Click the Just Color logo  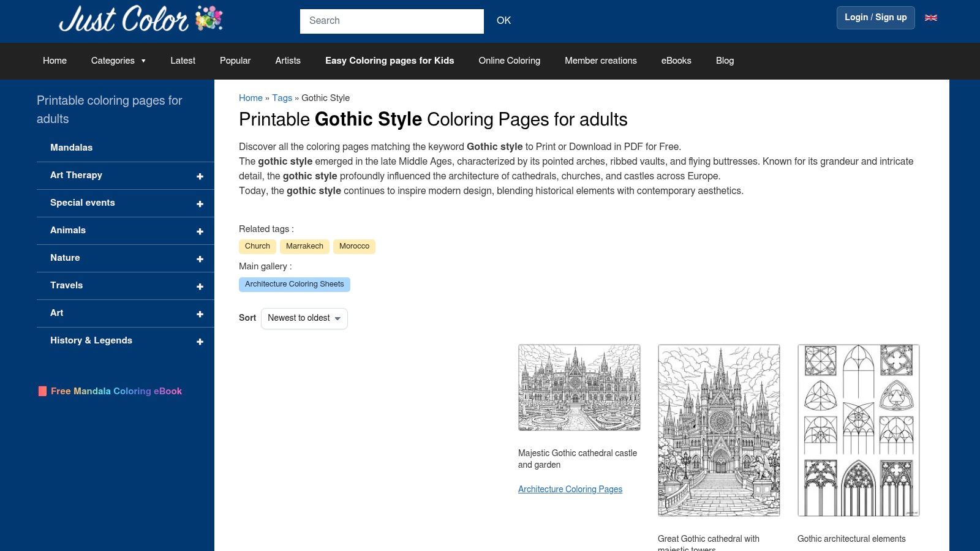tap(141, 19)
